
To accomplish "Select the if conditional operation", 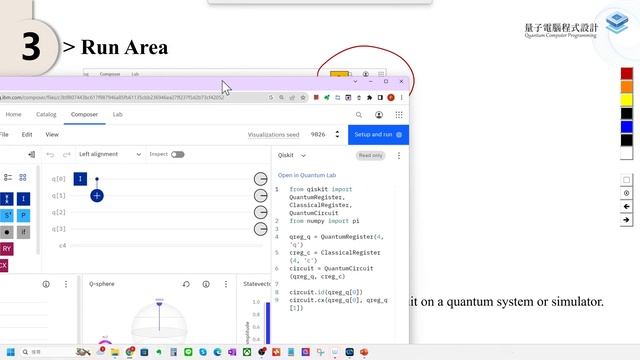I will tap(23, 232).
